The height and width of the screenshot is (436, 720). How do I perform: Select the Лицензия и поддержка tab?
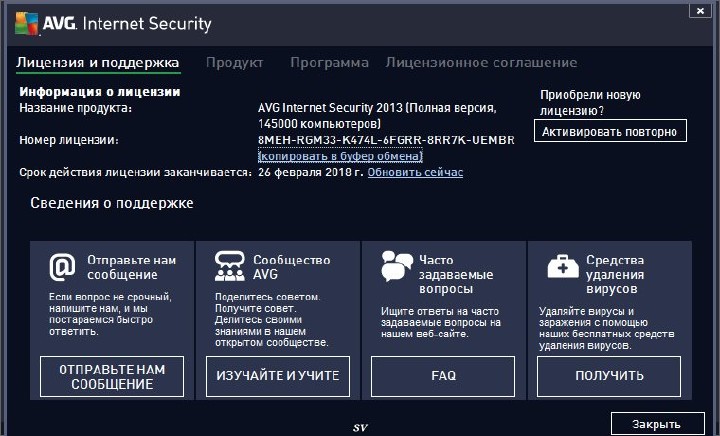click(x=97, y=62)
